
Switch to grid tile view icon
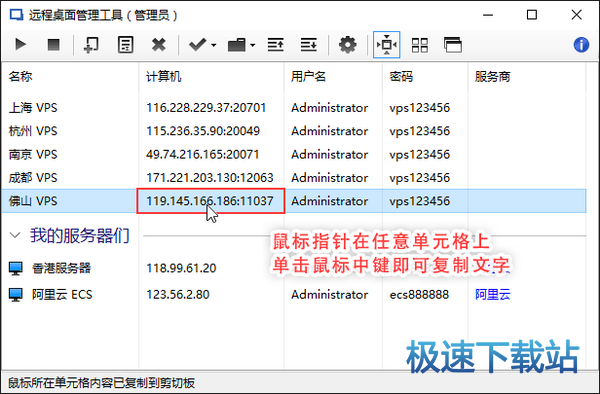(420, 45)
